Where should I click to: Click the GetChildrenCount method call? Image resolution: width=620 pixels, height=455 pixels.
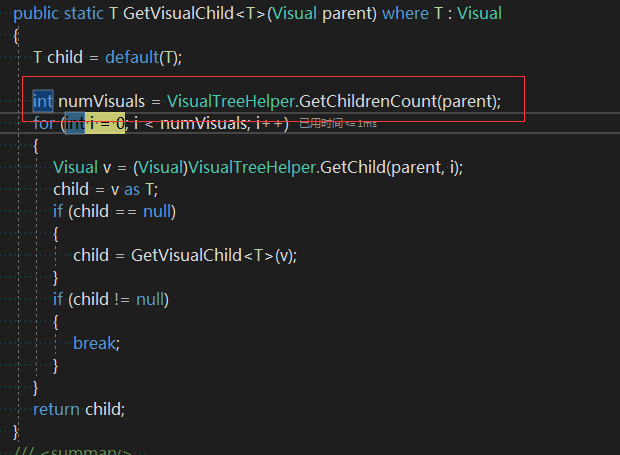[x=368, y=101]
